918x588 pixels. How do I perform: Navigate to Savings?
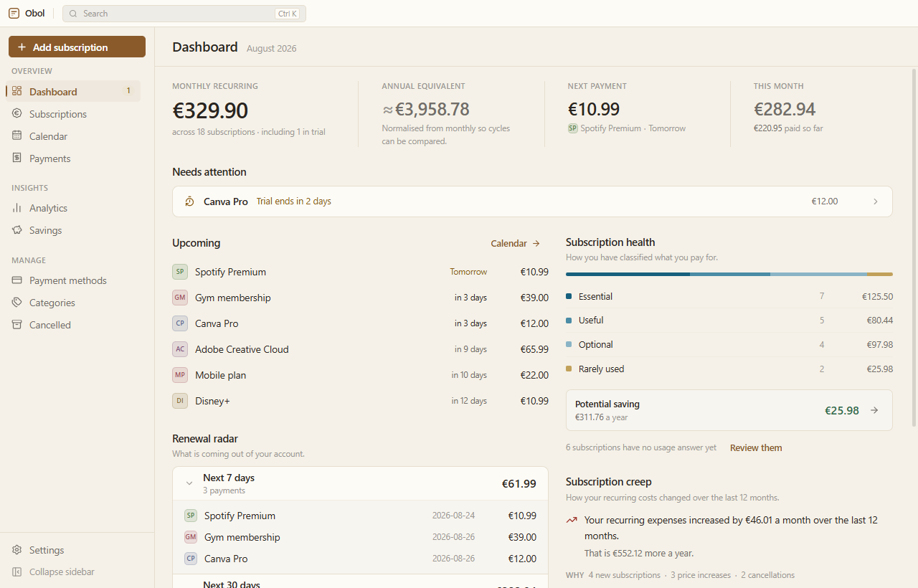(x=74, y=229)
